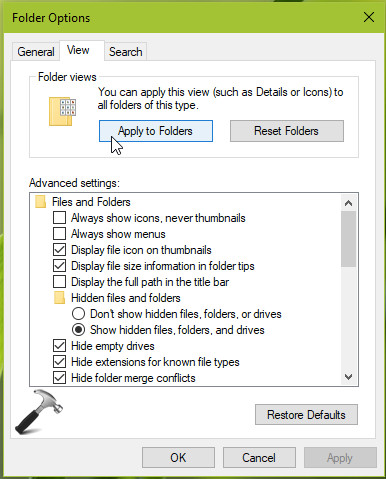The height and width of the screenshot is (479, 386).
Task: Click the folder views icon with grid
Action: tap(62, 111)
